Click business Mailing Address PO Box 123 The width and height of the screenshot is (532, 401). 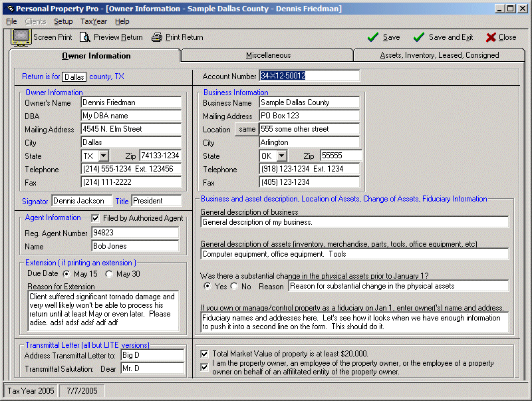click(x=309, y=116)
